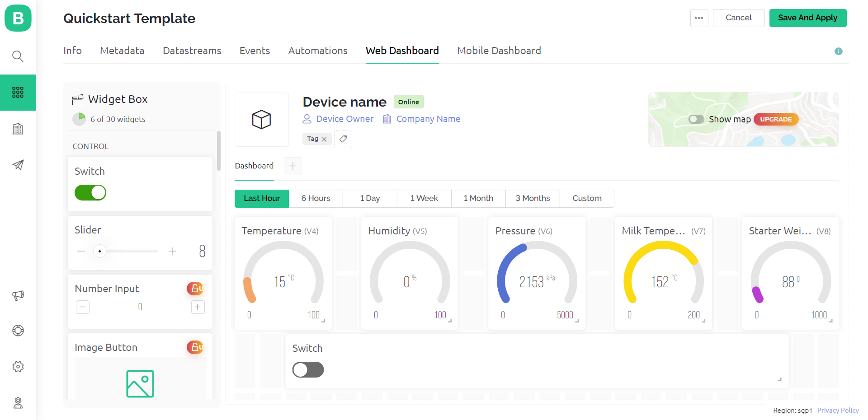Click the Save And Apply button
Image resolution: width=868 pixels, height=420 pixels.
tap(807, 18)
